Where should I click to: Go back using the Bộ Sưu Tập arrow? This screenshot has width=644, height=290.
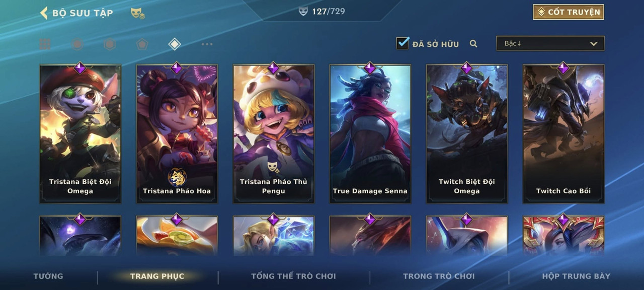click(44, 13)
